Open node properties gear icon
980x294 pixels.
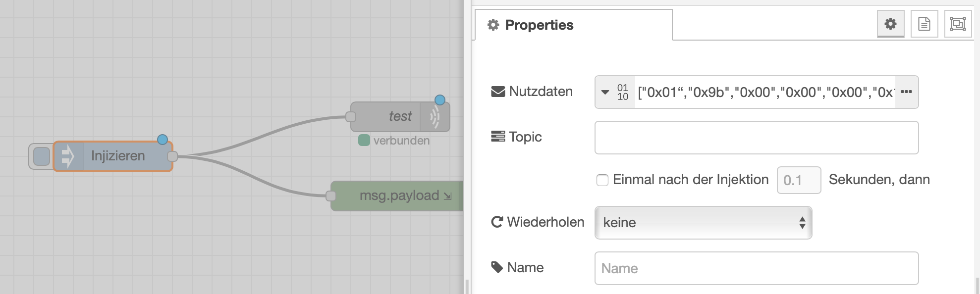point(890,24)
